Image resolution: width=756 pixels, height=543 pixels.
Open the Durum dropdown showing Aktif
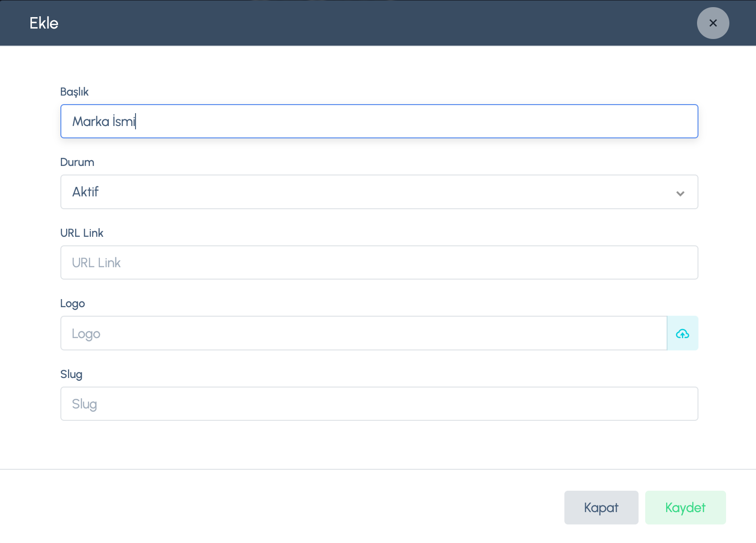pyautogui.click(x=378, y=192)
